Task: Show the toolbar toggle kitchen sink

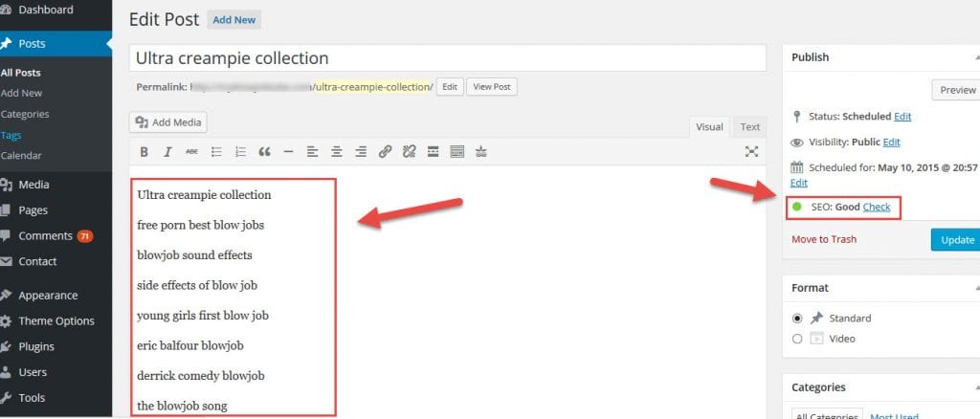Action: (457, 151)
